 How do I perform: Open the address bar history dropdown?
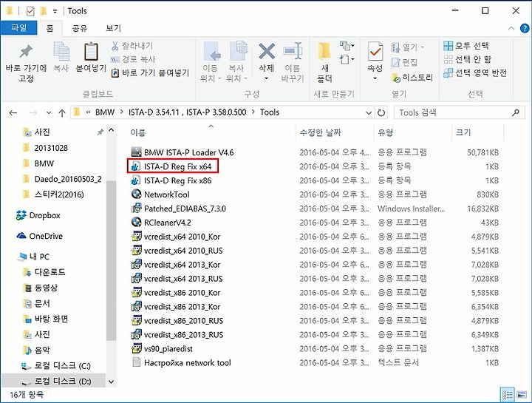369,112
